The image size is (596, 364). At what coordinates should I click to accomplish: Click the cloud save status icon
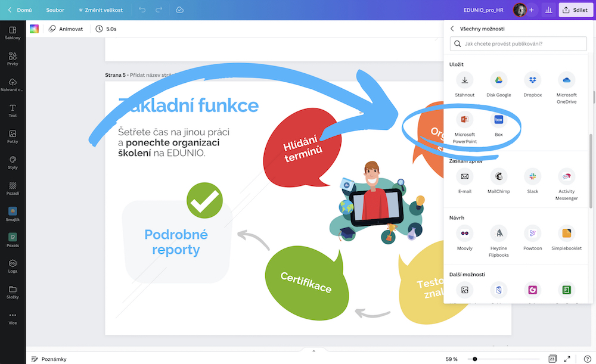tap(180, 10)
